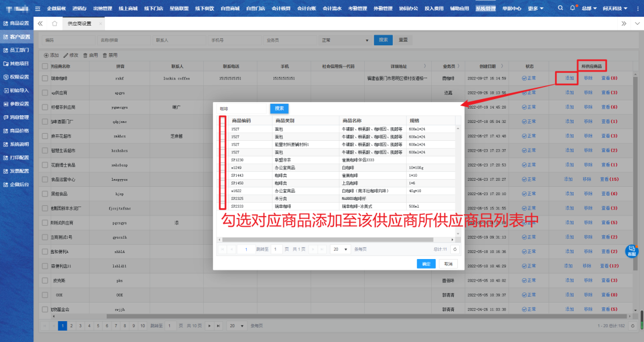Open the 正常 status filter dropdown
Image resolution: width=644 pixels, height=342 pixels.
point(345,40)
